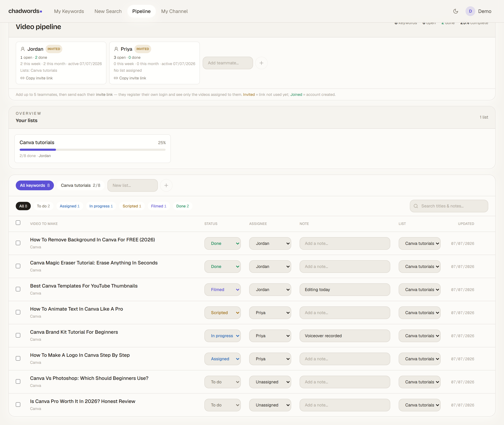Click the Canva Vs Photoshop video title

coord(89,378)
